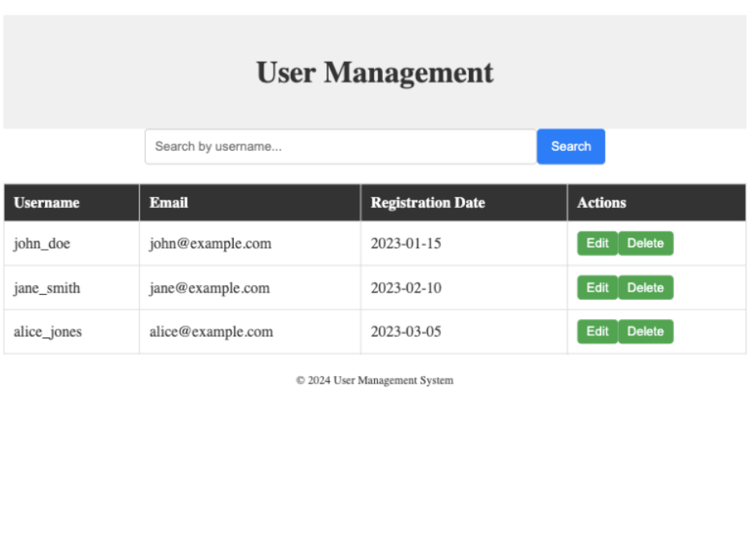This screenshot has height=543, width=756.
Task: Edit the jane_smith user entry
Action: tap(597, 288)
